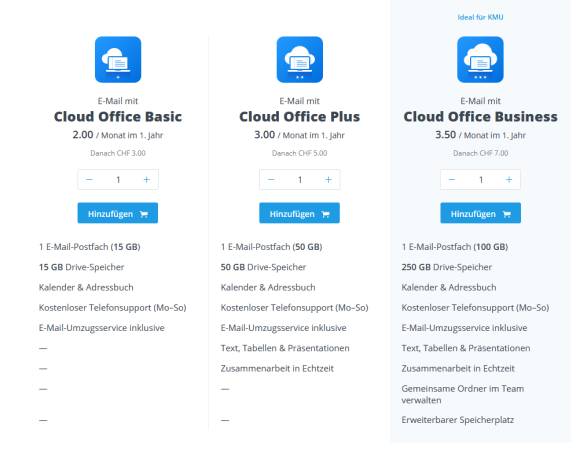This screenshot has width=580, height=460.
Task: Add Cloud Office Basic to cart
Action: click(118, 213)
